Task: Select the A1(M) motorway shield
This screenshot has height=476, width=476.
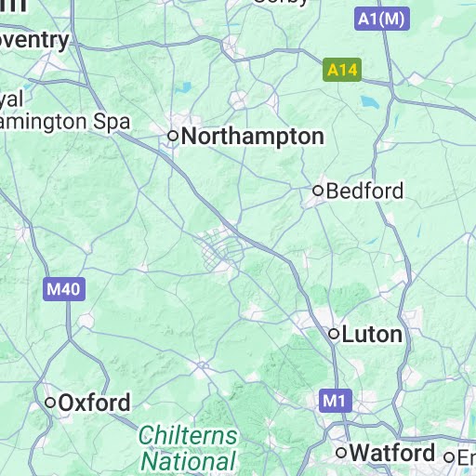Action: pos(382,19)
